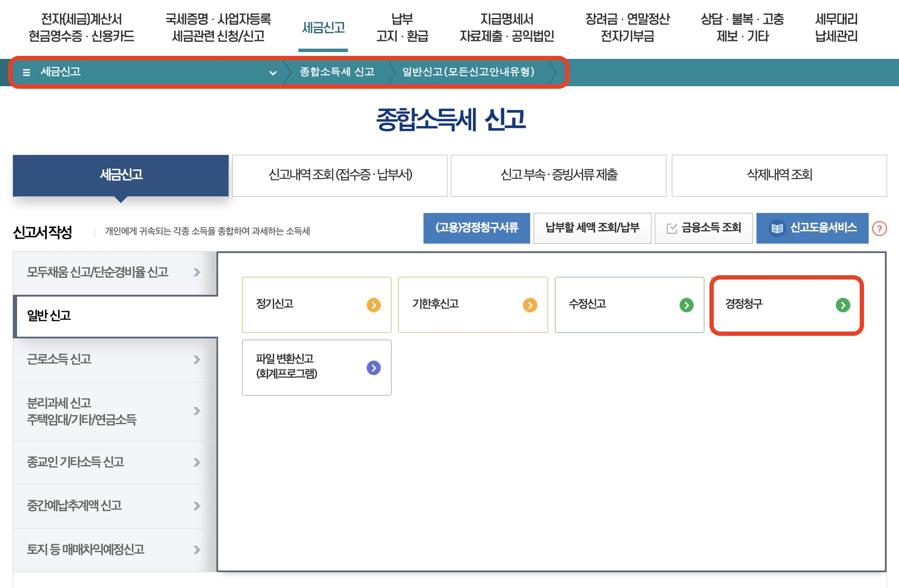This screenshot has width=899, height=588.
Task: Click the book icon on 신고도움서비스 button
Action: [777, 229]
